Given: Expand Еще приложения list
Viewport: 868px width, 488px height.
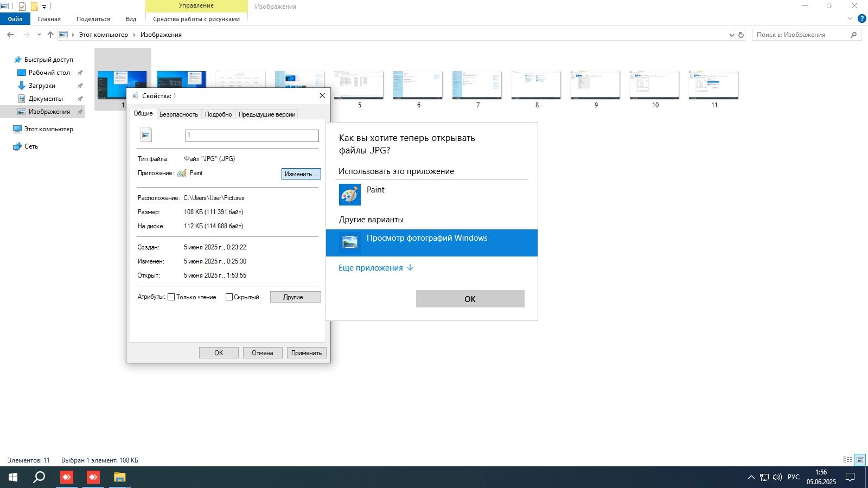Looking at the screenshot, I should coord(376,268).
